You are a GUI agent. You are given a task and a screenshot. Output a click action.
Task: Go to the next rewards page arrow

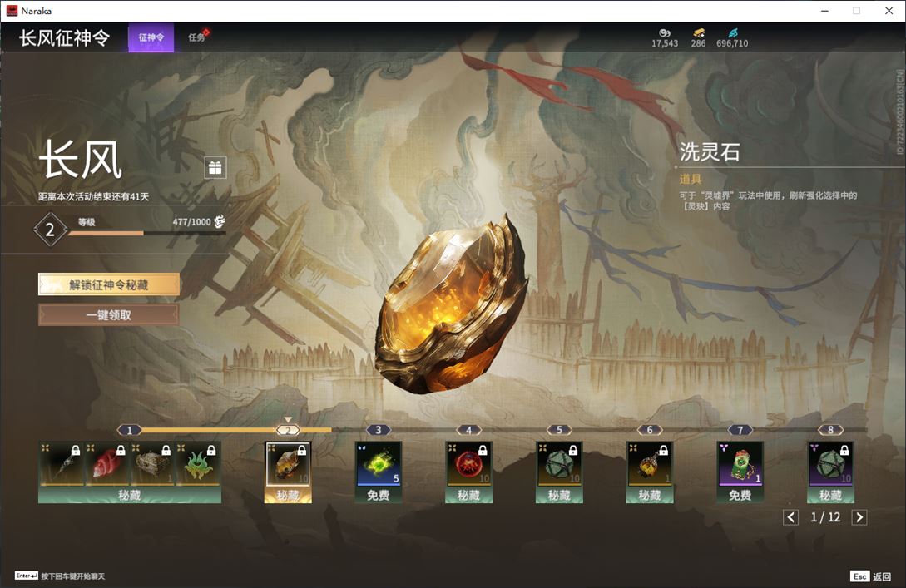point(859,517)
